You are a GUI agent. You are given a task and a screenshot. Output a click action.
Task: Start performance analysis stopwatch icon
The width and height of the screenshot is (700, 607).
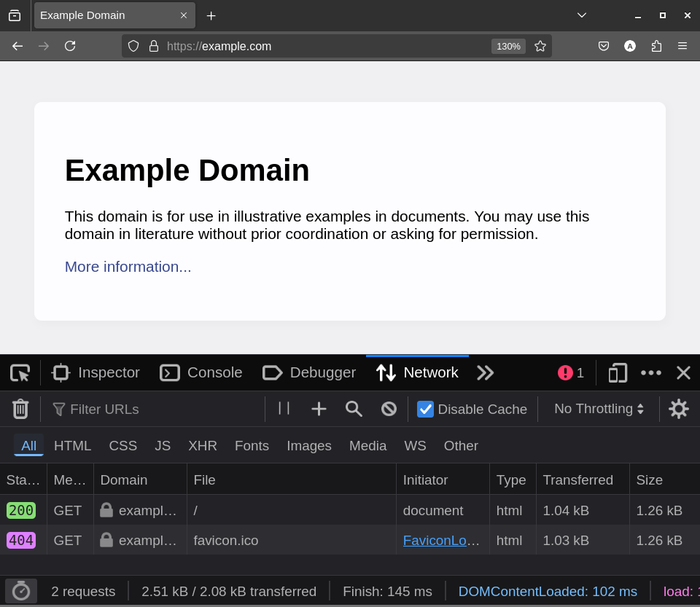[x=21, y=591]
